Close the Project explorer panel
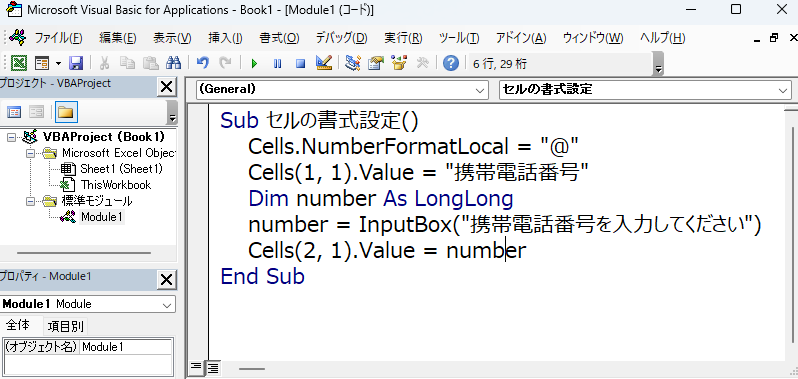Screen dimensions: 798x379 click(166, 87)
